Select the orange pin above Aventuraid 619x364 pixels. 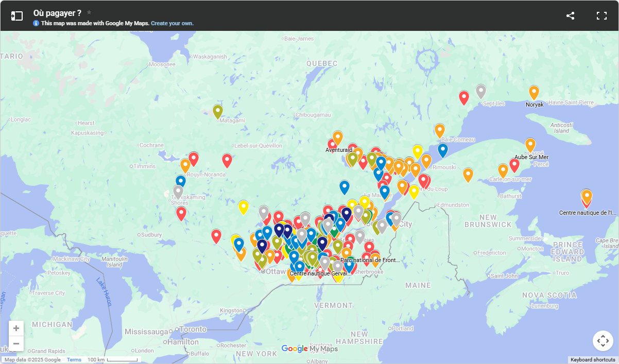(338, 138)
